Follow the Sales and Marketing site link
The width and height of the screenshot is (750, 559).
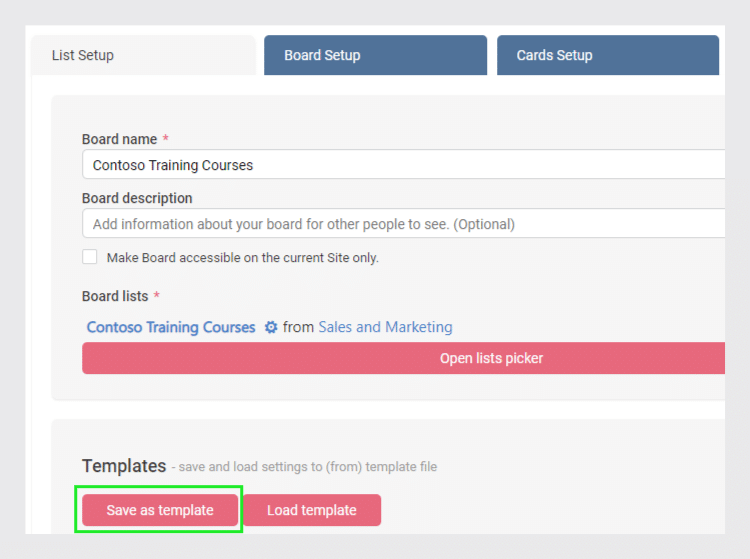pos(385,327)
